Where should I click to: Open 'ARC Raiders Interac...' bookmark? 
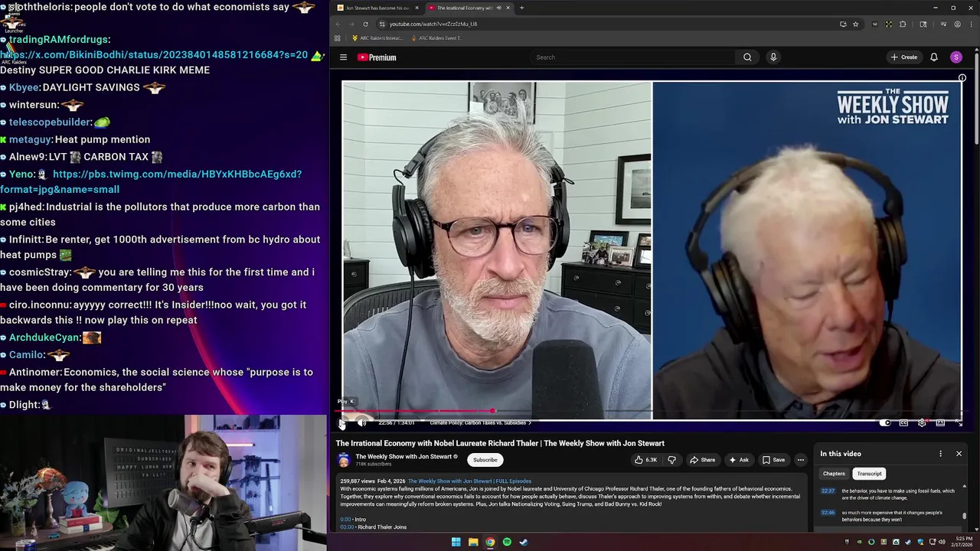(377, 38)
